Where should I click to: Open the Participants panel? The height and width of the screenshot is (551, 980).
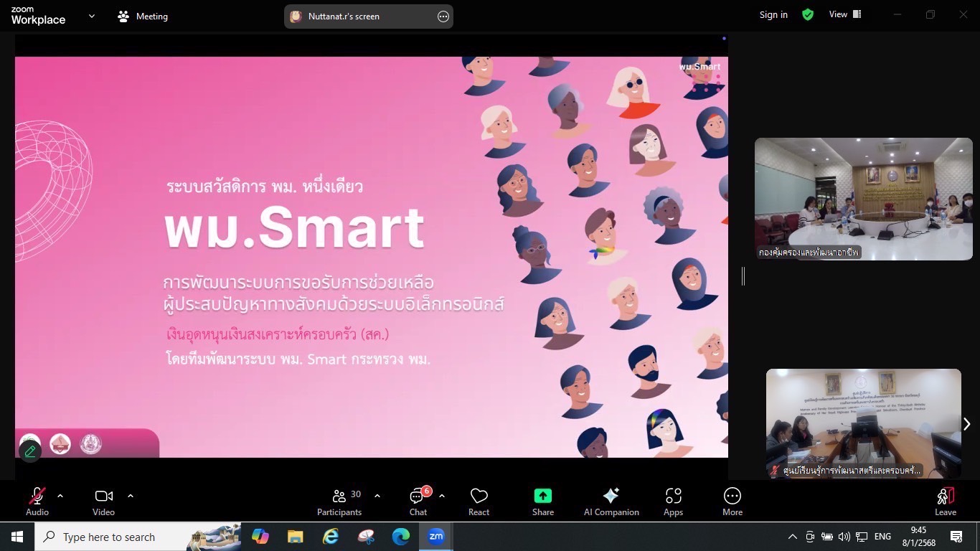(339, 501)
